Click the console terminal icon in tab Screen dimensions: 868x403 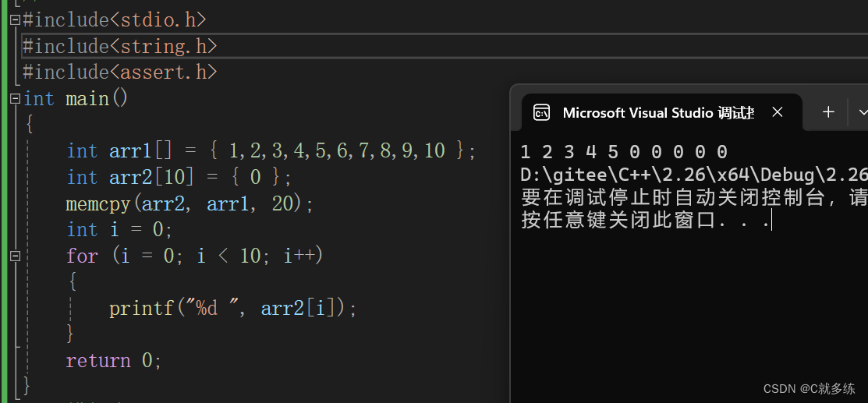pos(541,113)
